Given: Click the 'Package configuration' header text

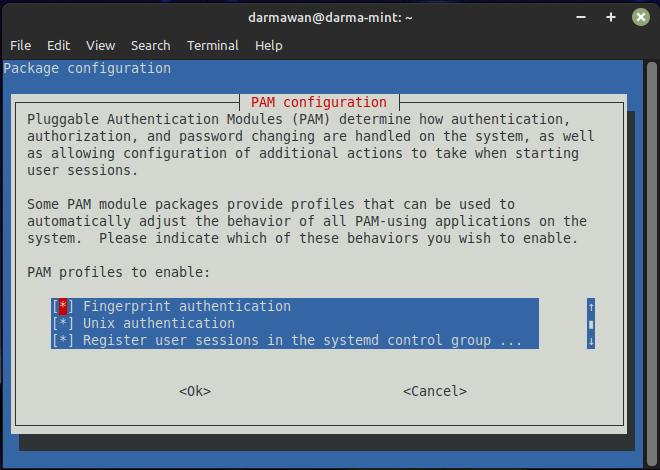Looking at the screenshot, I should [x=87, y=68].
